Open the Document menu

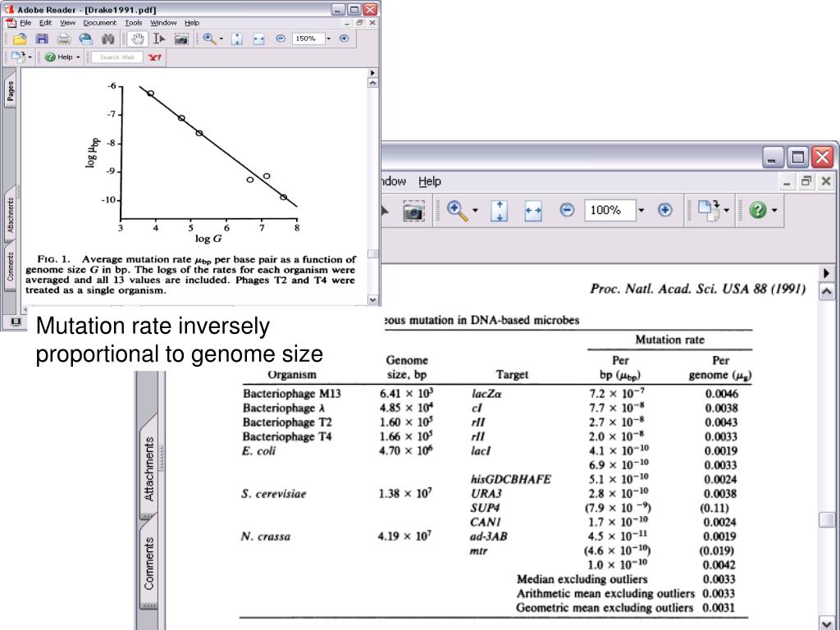point(99,23)
